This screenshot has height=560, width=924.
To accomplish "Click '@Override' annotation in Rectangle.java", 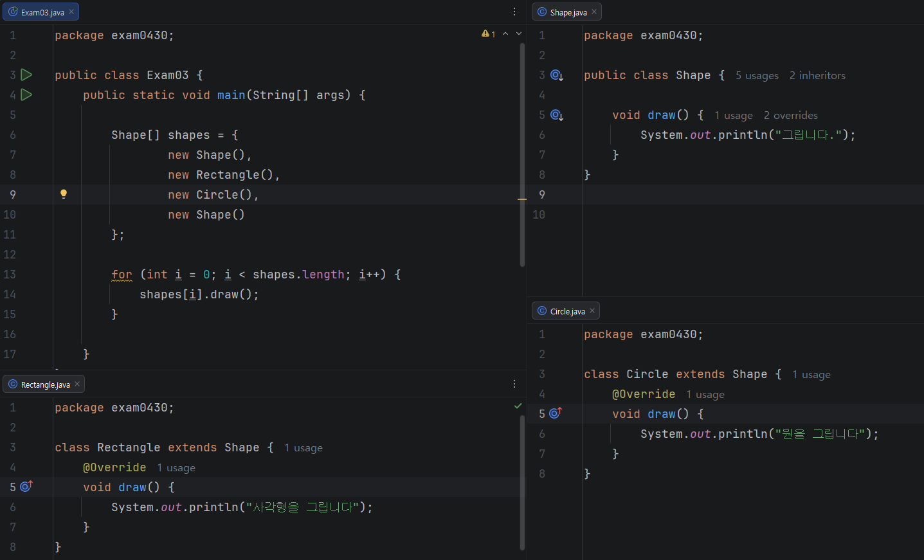I will (x=114, y=467).
